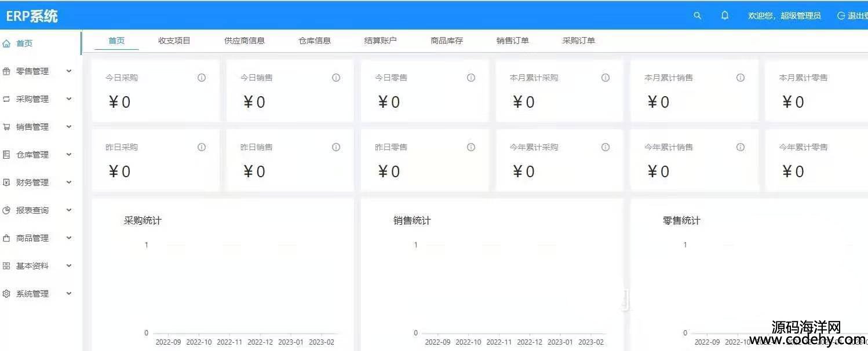Click the 商品管理 sidebar icon
The height and width of the screenshot is (351, 868).
(6, 238)
